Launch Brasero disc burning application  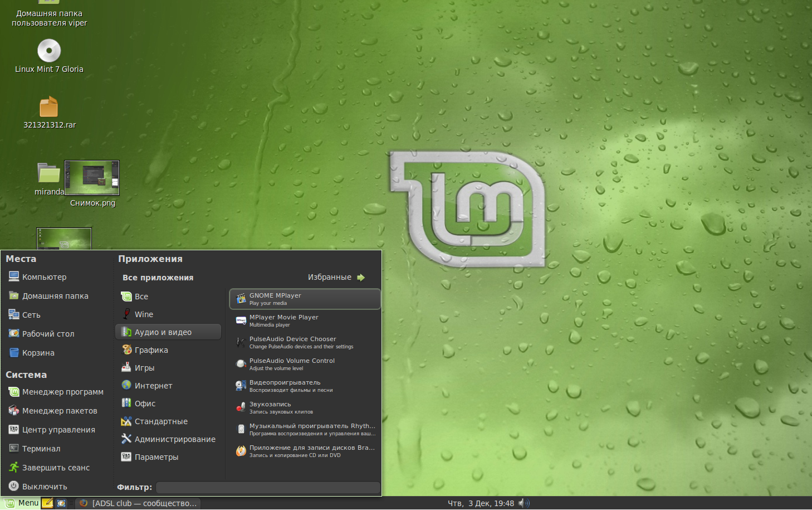(304, 451)
